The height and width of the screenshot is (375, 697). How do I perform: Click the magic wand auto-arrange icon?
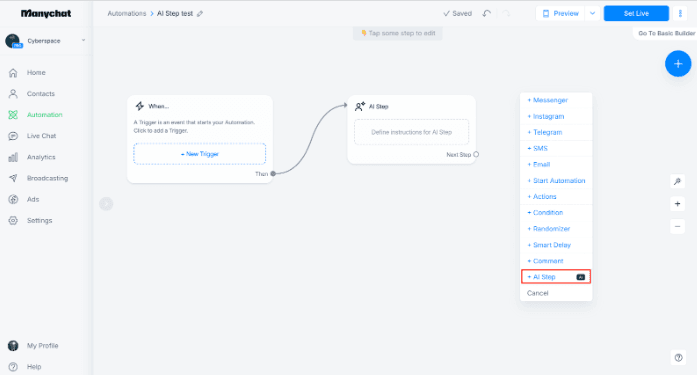677,181
